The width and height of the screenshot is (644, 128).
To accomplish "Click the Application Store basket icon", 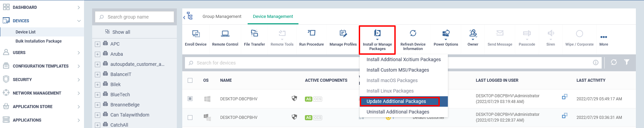I will (6, 106).
